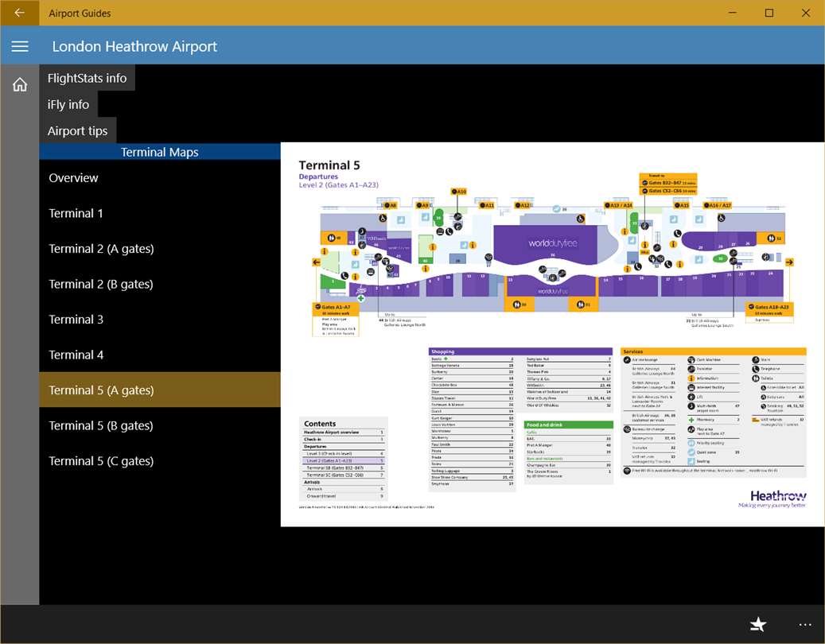Select Terminal 2 (A gates) map
This screenshot has height=644, width=825.
pos(159,249)
